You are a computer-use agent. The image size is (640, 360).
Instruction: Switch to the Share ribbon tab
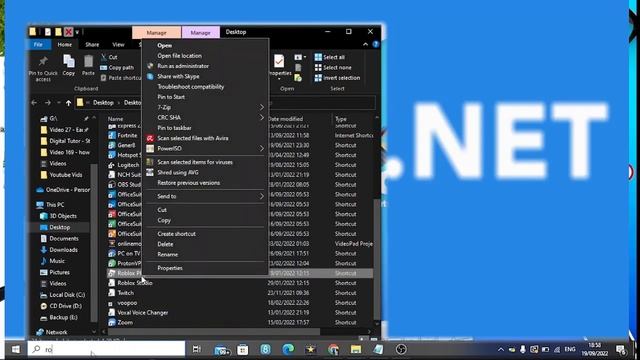pos(92,44)
